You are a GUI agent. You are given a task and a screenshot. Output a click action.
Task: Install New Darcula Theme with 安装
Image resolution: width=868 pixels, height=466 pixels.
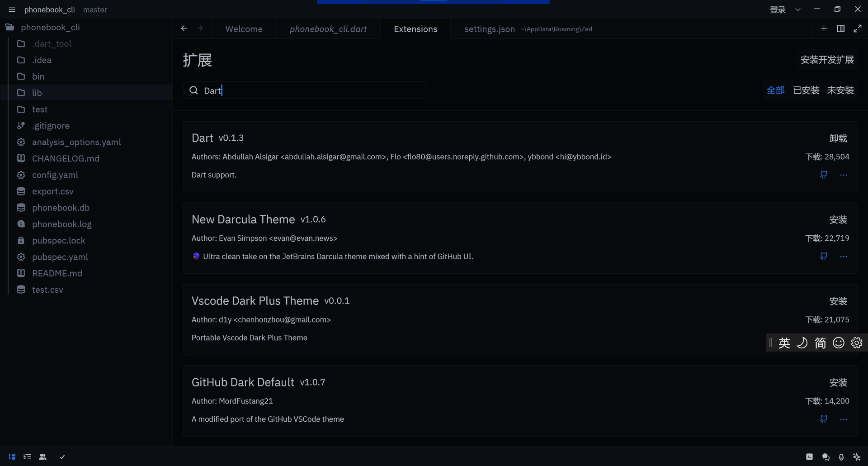pyautogui.click(x=838, y=219)
